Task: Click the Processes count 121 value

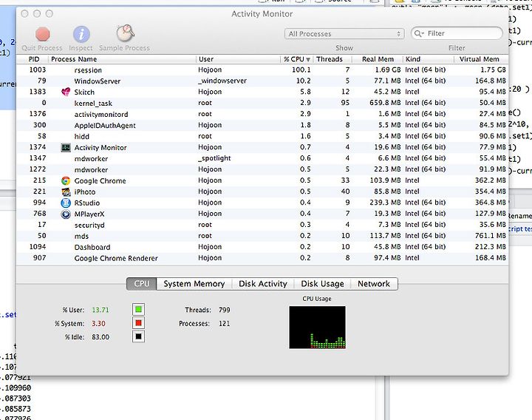Action: pos(225,324)
